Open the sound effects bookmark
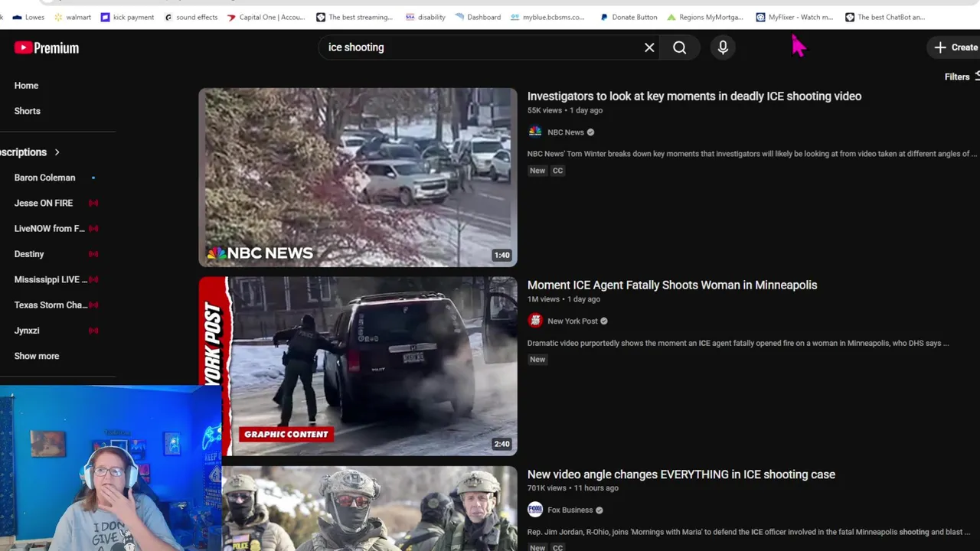The height and width of the screenshot is (551, 980). coord(191,17)
